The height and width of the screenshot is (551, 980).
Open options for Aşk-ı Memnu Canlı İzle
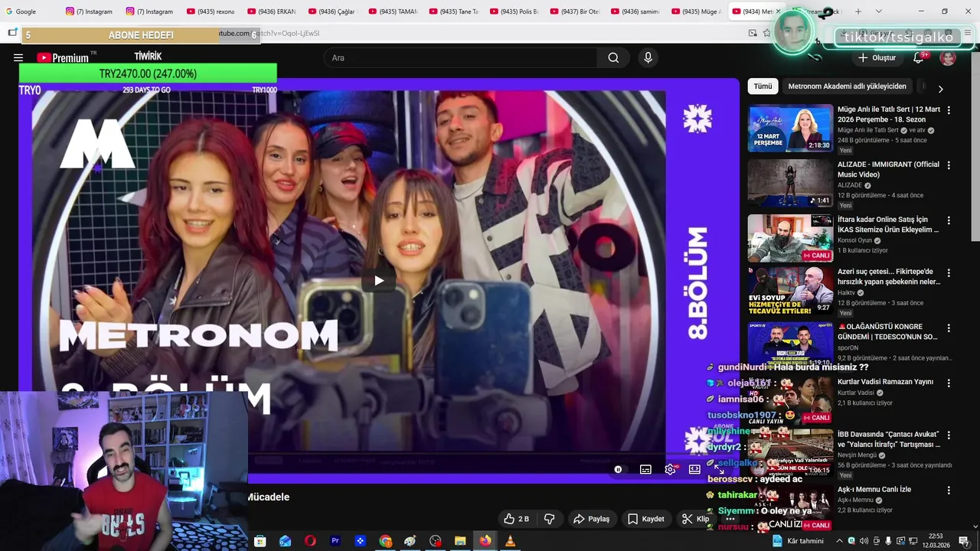pos(949,490)
